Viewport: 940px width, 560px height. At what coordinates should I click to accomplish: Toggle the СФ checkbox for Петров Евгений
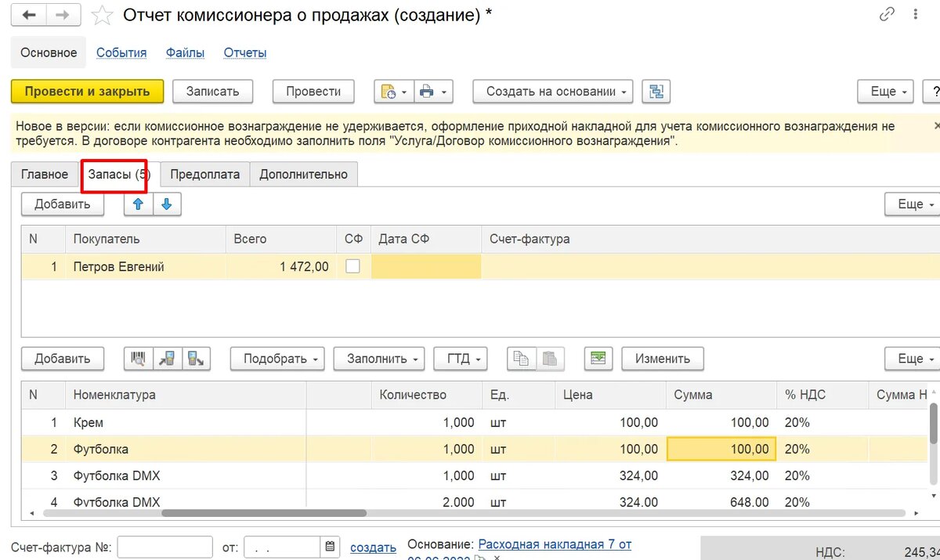[352, 266]
